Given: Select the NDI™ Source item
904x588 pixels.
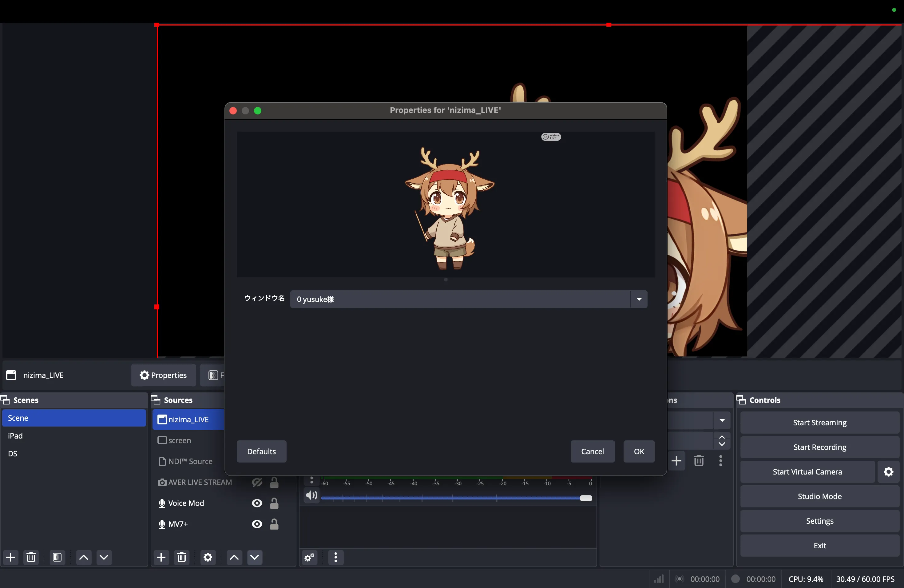Looking at the screenshot, I should pos(189,461).
